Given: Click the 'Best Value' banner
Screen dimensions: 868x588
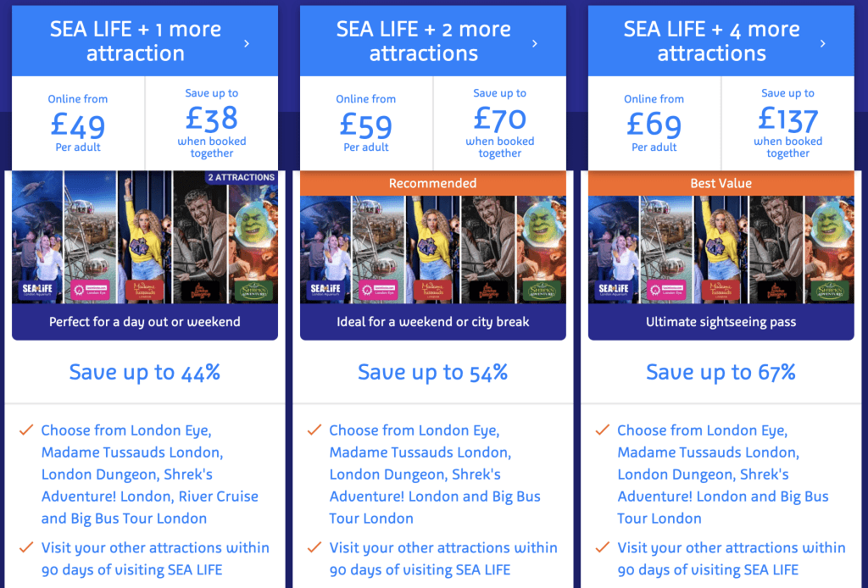Looking at the screenshot, I should point(721,183).
